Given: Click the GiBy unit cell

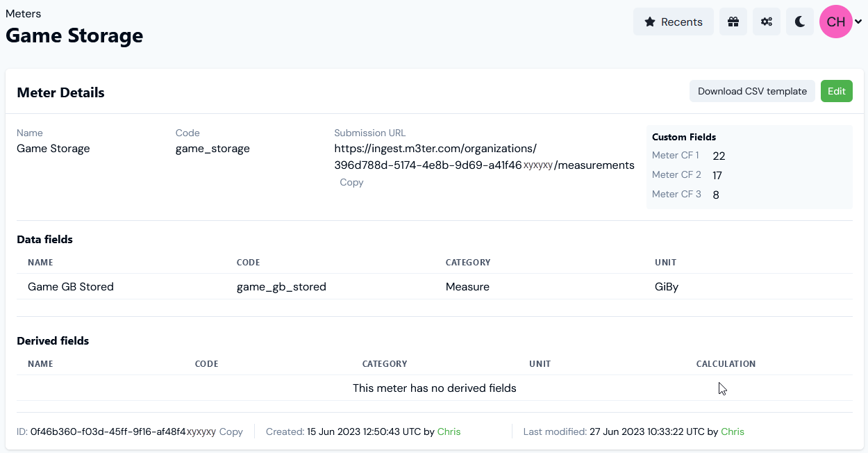Looking at the screenshot, I should coord(667,286).
